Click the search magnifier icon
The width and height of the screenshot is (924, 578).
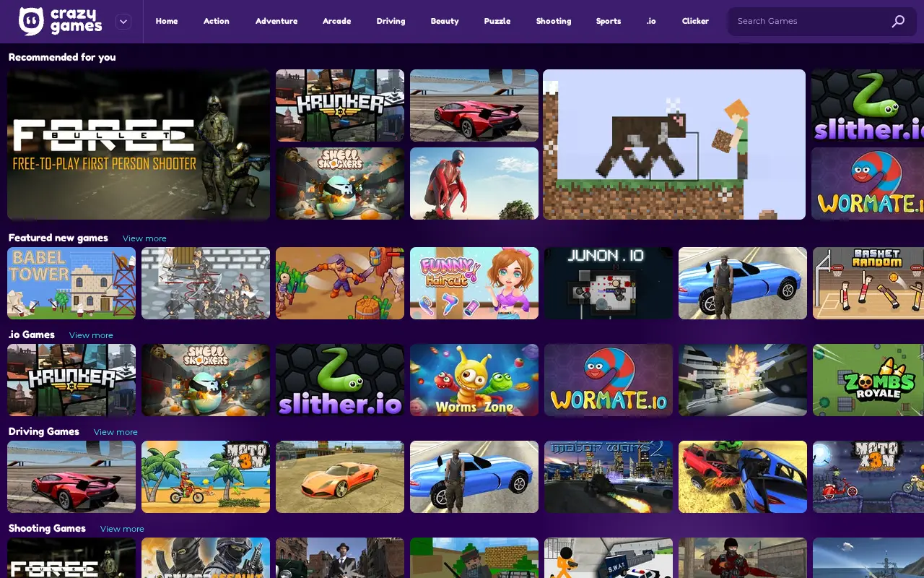898,22
